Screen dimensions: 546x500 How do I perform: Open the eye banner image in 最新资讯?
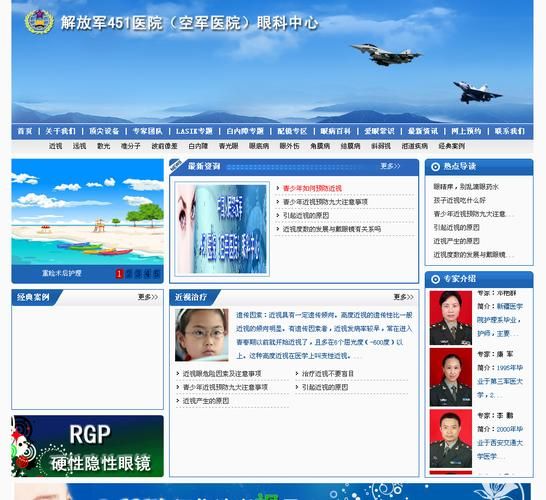[222, 229]
